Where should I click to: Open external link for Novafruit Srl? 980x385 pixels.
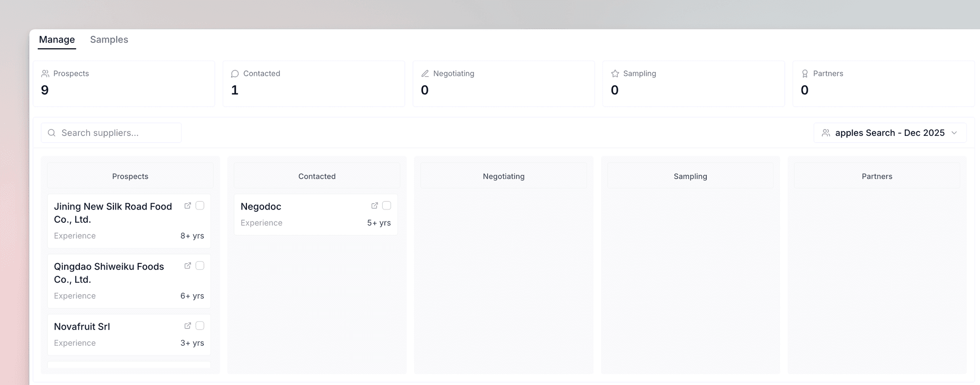tap(188, 326)
